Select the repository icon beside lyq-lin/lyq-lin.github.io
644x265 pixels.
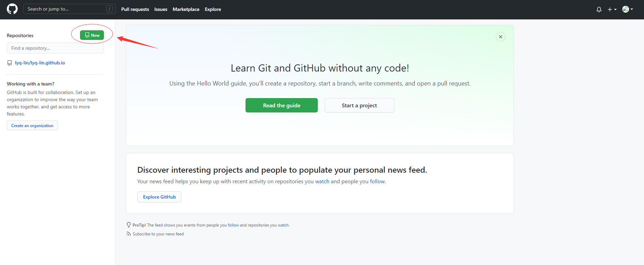pos(10,63)
